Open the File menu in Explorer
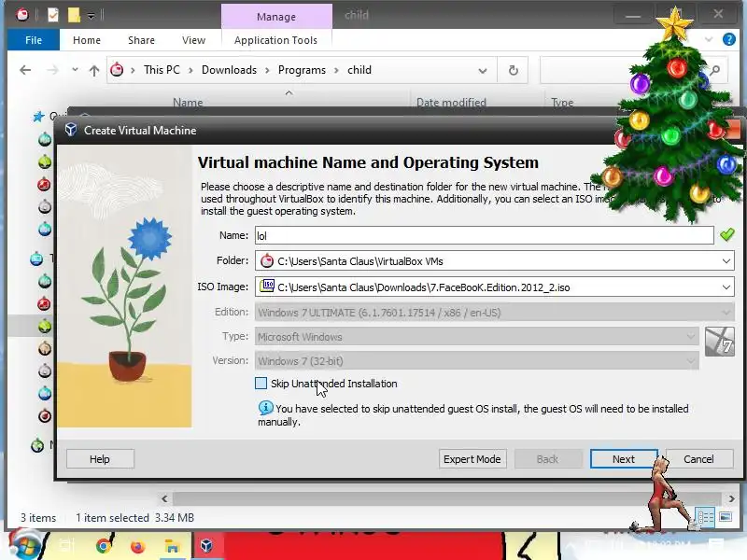 [34, 40]
